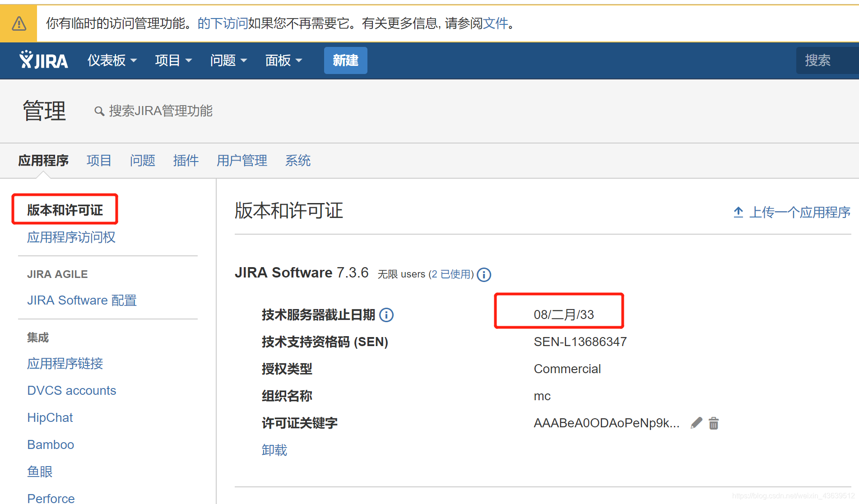Click the JIRA AGILE section heading
The width and height of the screenshot is (859, 504).
[57, 274]
